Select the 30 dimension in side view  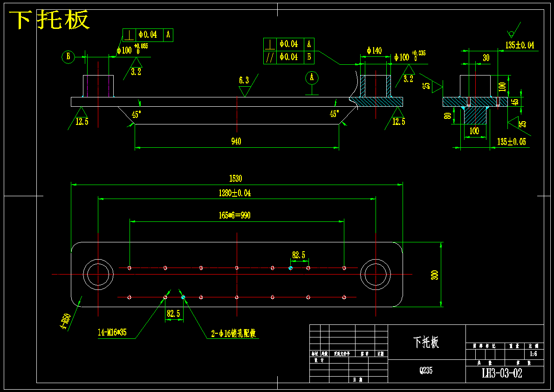coord(486,58)
